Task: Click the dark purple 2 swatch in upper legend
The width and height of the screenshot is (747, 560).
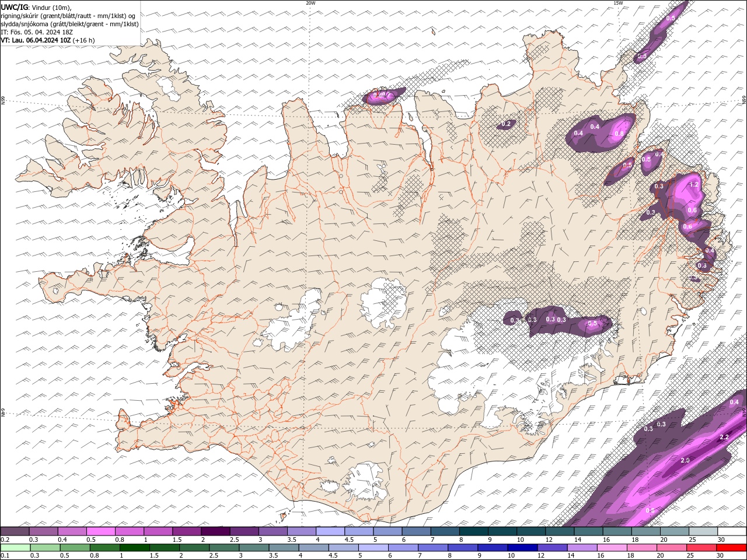Action: [x=215, y=531]
